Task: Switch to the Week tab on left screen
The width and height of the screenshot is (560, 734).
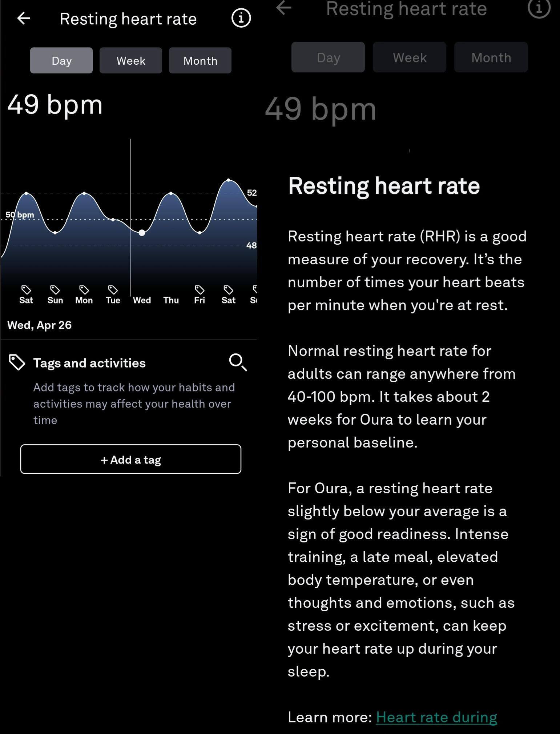Action: click(131, 60)
